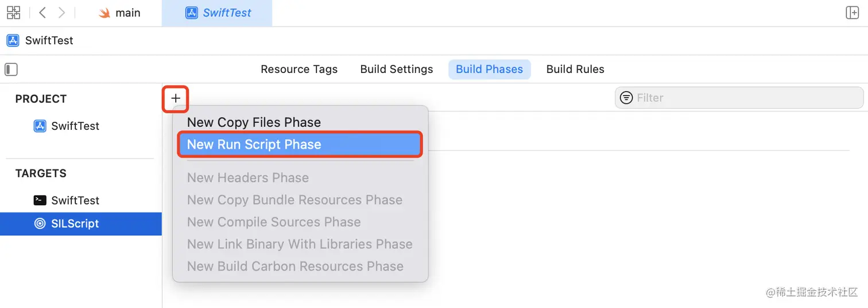Screen dimensions: 868x308
Task: Open the related items grid icon
Action: click(13, 13)
